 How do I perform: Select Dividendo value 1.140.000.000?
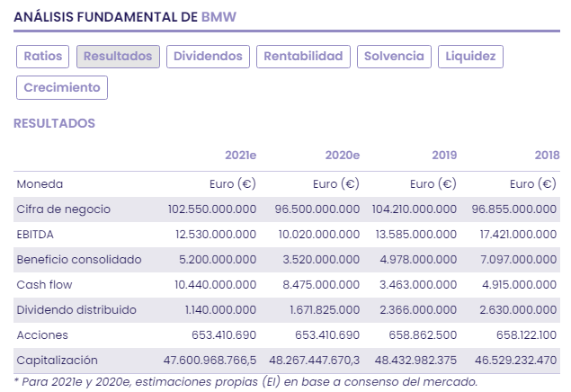(220, 310)
